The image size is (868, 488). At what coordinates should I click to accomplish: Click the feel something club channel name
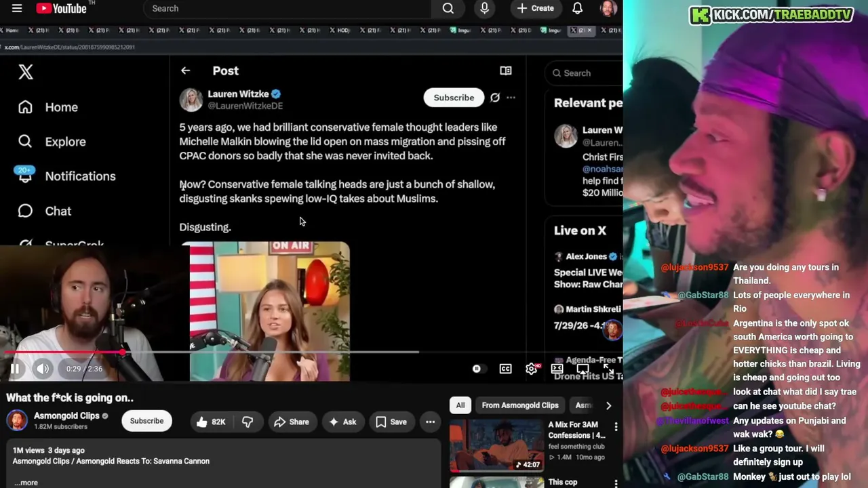click(x=576, y=447)
